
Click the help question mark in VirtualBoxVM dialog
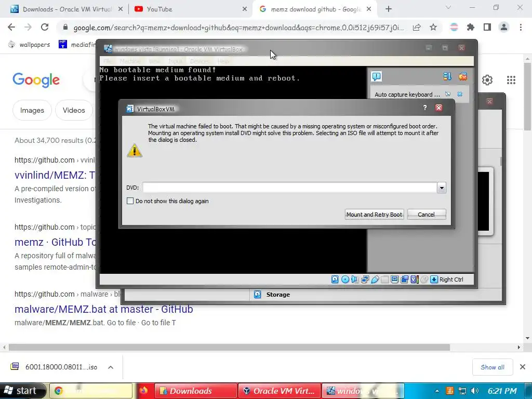pos(425,108)
